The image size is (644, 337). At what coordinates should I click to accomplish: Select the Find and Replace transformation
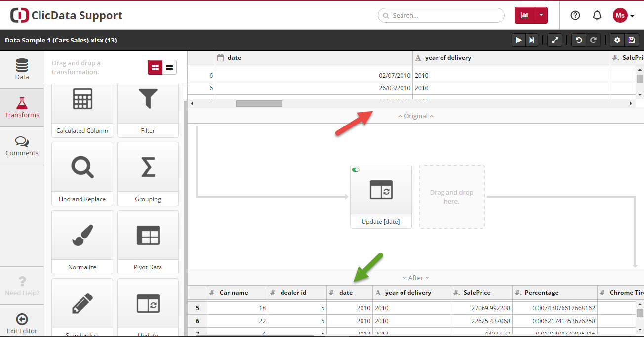(82, 173)
